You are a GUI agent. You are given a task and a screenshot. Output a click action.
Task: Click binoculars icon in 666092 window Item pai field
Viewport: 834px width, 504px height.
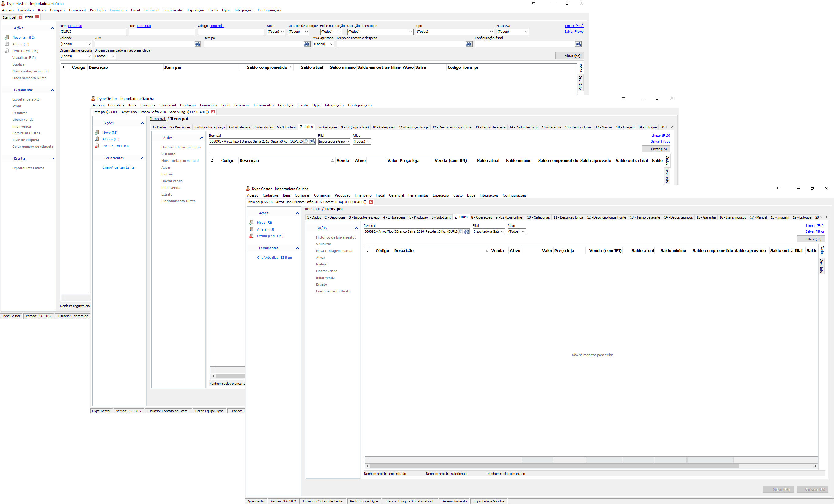point(467,232)
